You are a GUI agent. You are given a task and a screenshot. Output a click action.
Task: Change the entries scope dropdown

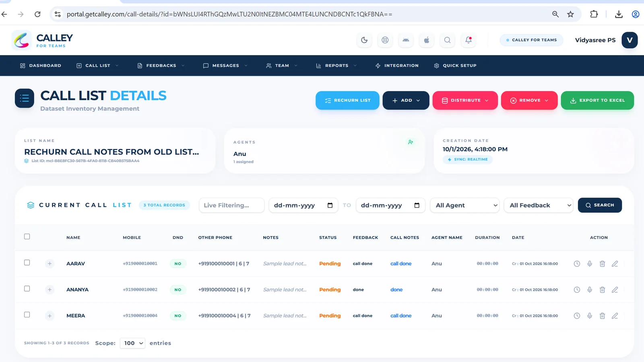click(132, 343)
